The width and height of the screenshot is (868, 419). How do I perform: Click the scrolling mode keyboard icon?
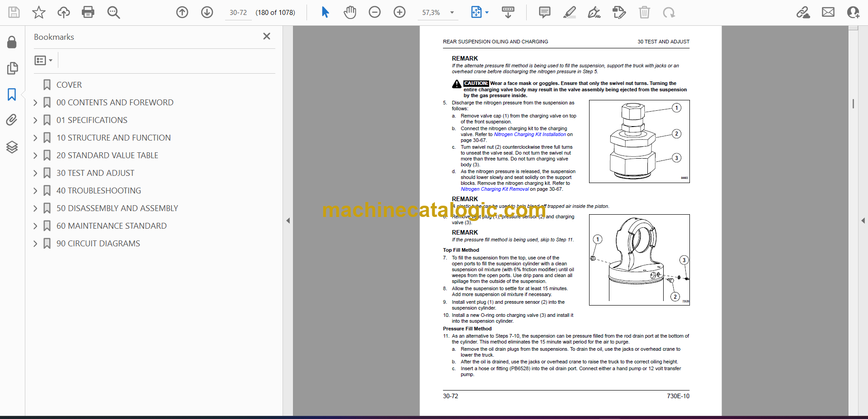[508, 12]
